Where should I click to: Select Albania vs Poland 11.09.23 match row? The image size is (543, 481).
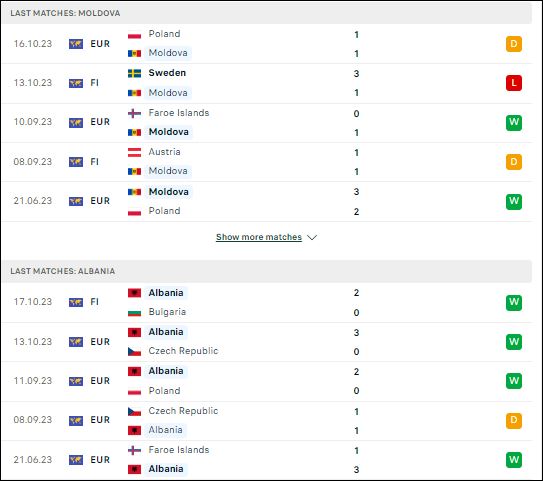(267, 381)
